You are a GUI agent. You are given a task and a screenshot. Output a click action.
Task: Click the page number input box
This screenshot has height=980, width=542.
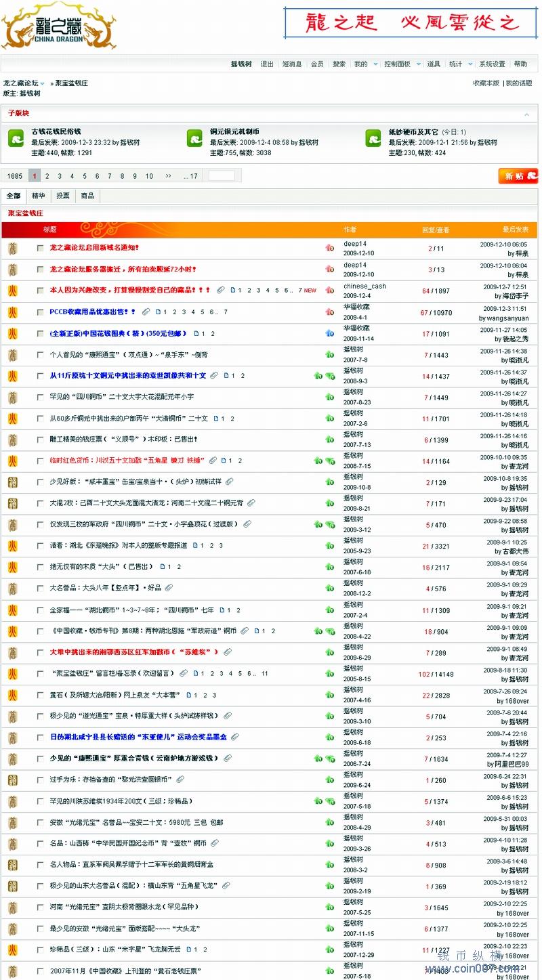point(222,176)
